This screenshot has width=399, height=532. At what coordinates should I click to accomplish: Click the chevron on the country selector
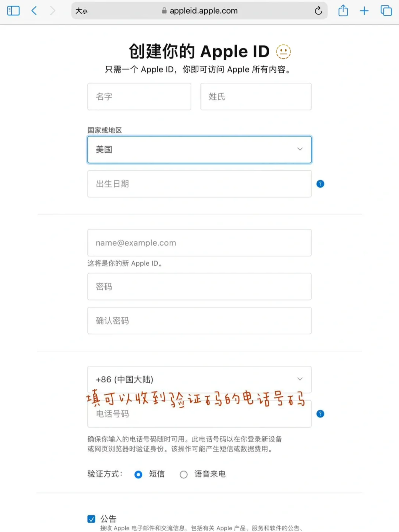[x=300, y=149]
